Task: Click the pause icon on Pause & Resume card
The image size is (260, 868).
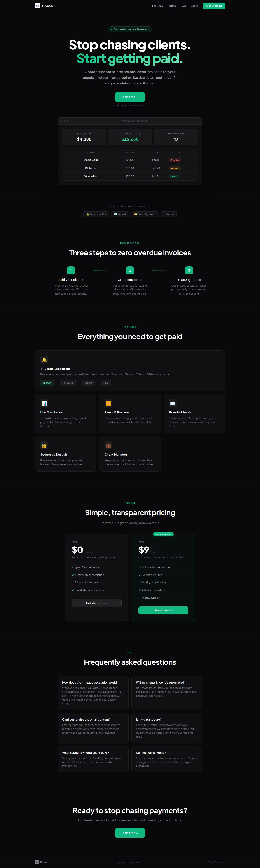Action: [x=108, y=403]
